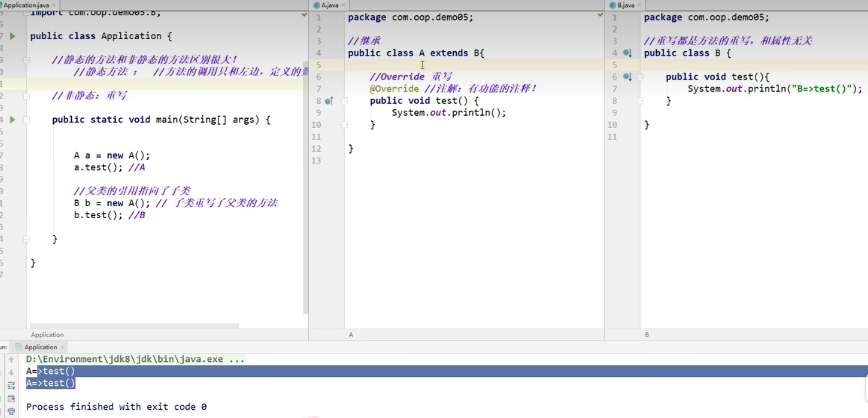
Task: Click the inspection checkmark in Application.java editor
Action: click(x=304, y=15)
